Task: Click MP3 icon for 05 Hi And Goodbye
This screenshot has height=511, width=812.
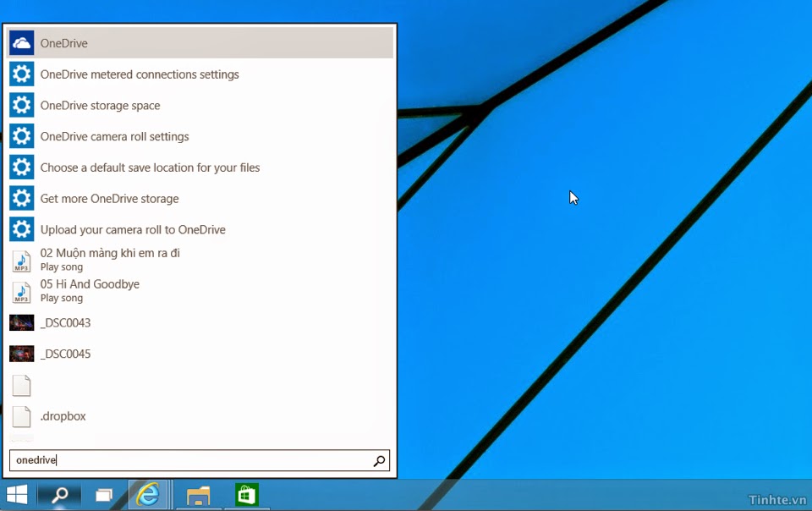Action: [21, 292]
